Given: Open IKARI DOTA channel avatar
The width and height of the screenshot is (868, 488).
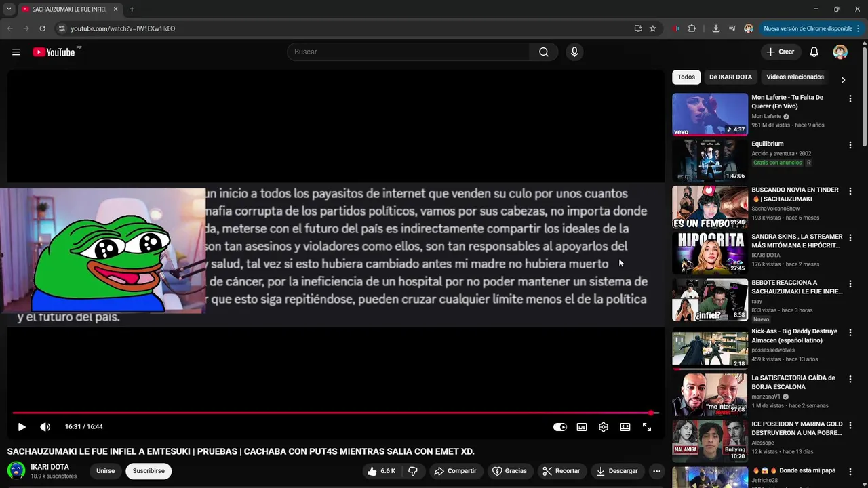Looking at the screenshot, I should pos(16,470).
